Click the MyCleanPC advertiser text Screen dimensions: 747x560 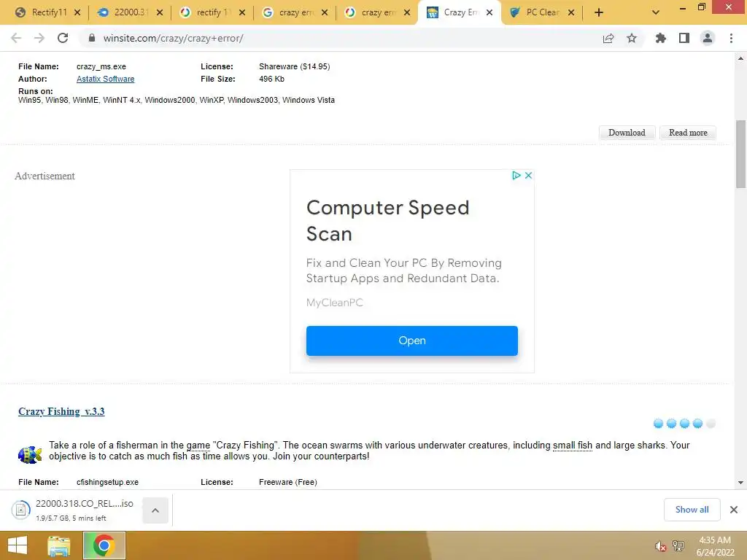click(334, 303)
